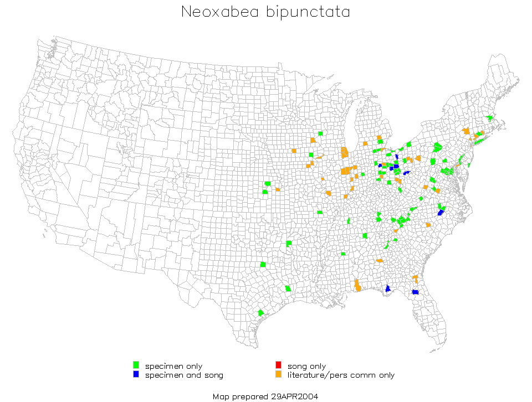Select the orange county in southwestern Alabama
The height and width of the screenshot is (402, 532).
[358, 286]
